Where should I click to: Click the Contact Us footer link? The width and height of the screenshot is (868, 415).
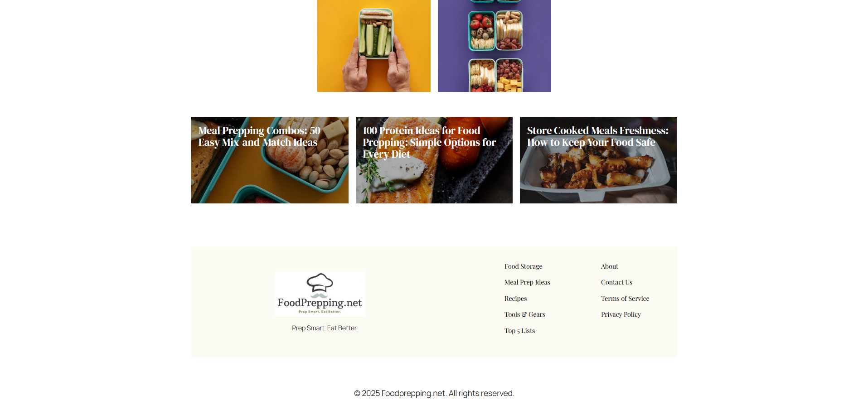616,282
